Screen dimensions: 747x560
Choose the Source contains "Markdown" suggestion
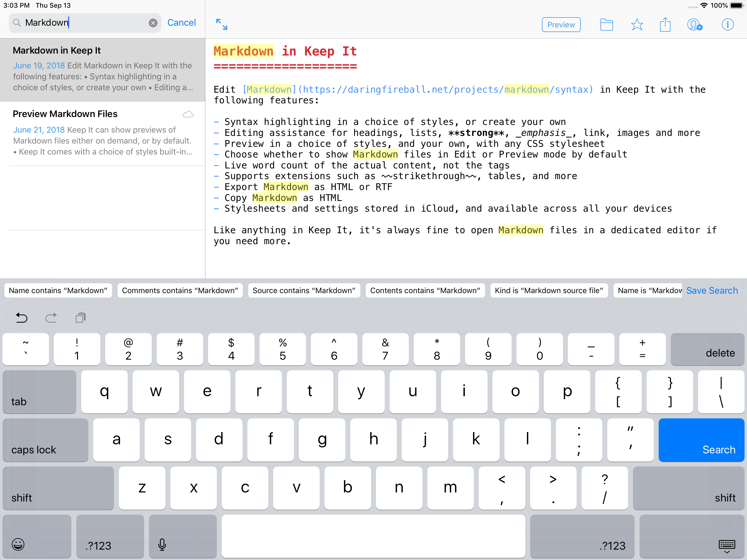(304, 290)
